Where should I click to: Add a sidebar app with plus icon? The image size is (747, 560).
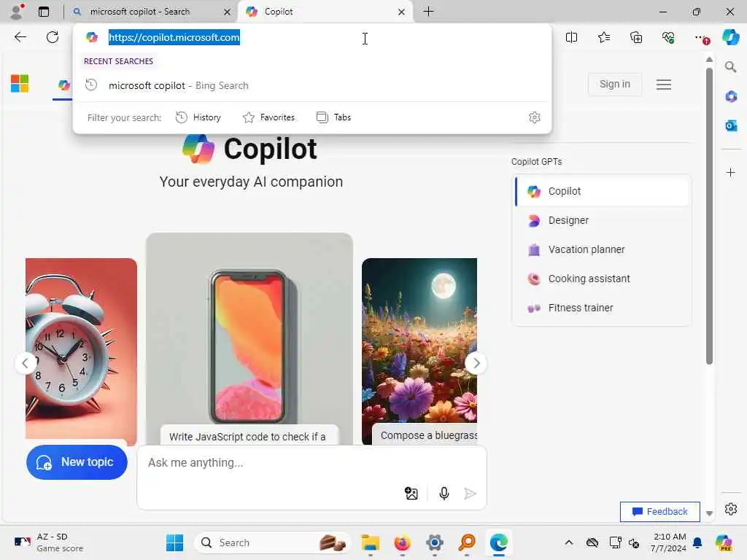(731, 172)
